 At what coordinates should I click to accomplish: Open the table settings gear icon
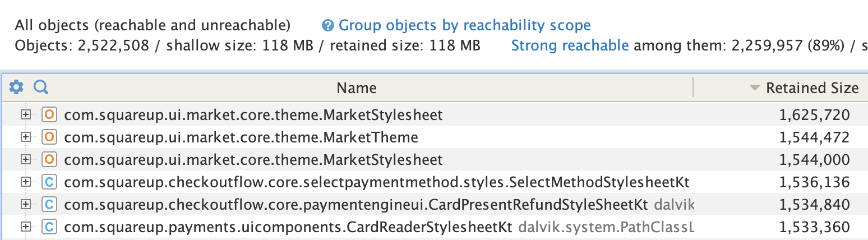[16, 87]
